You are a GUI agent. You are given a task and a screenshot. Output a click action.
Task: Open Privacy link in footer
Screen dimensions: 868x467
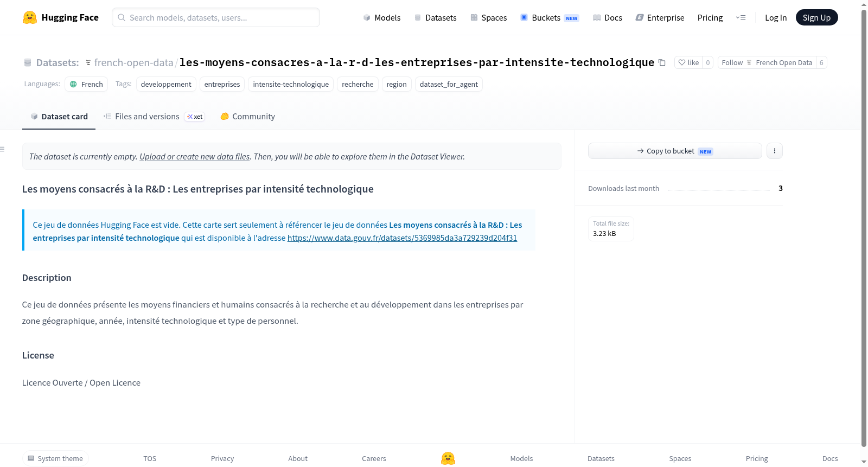(222, 458)
